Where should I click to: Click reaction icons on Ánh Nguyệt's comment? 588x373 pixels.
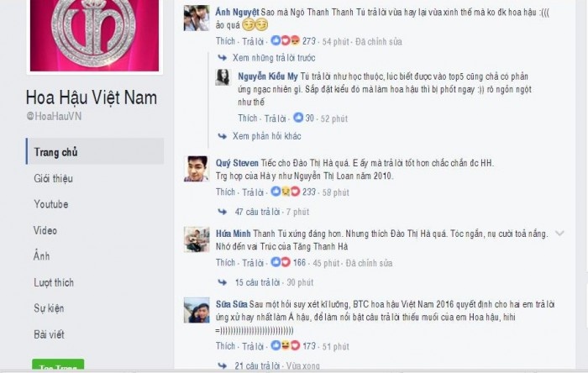click(x=286, y=40)
